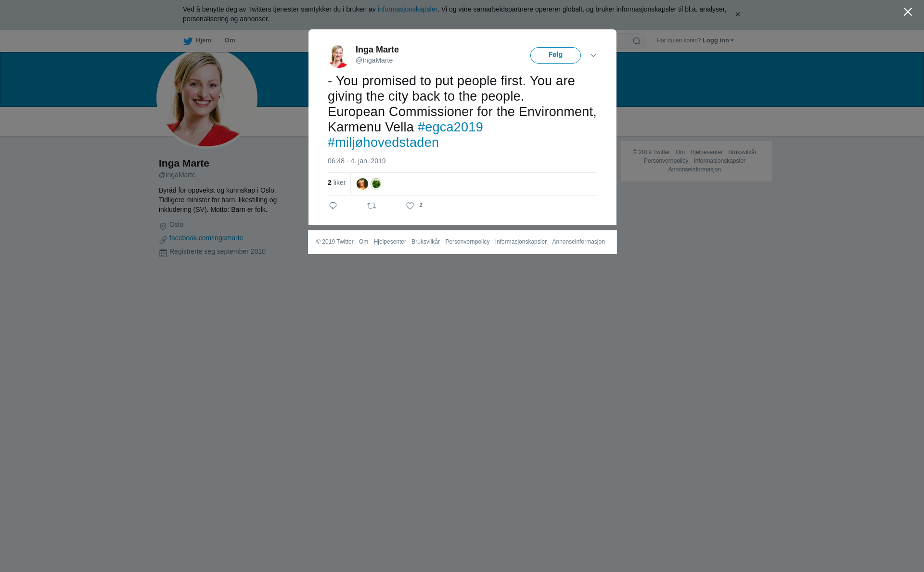Click Inga Marte's small tweet avatar

point(338,56)
